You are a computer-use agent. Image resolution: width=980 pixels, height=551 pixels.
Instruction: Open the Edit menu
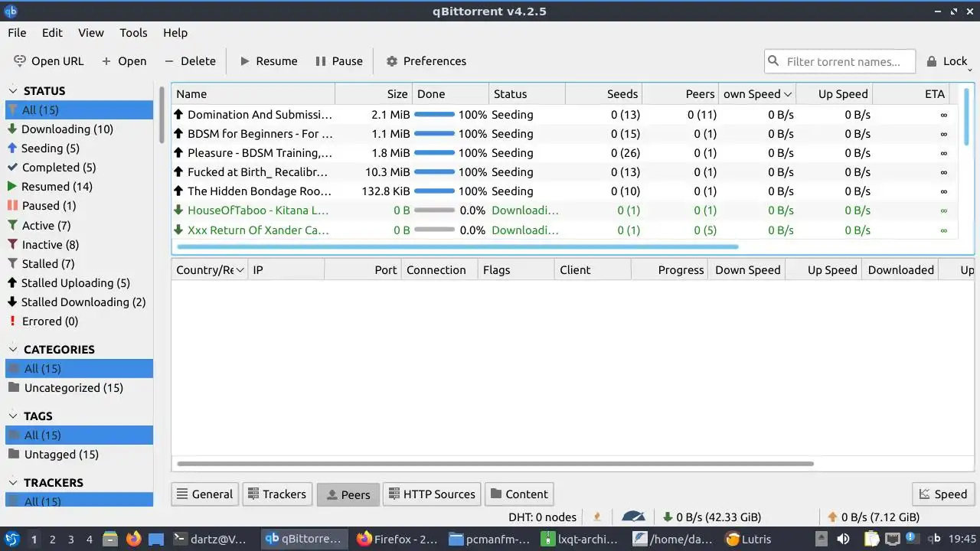click(x=52, y=33)
